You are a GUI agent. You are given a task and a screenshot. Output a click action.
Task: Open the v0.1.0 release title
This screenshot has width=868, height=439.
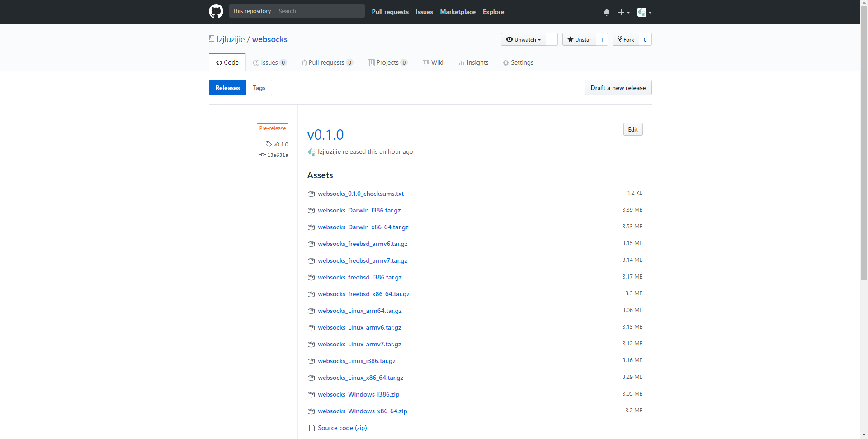point(325,135)
